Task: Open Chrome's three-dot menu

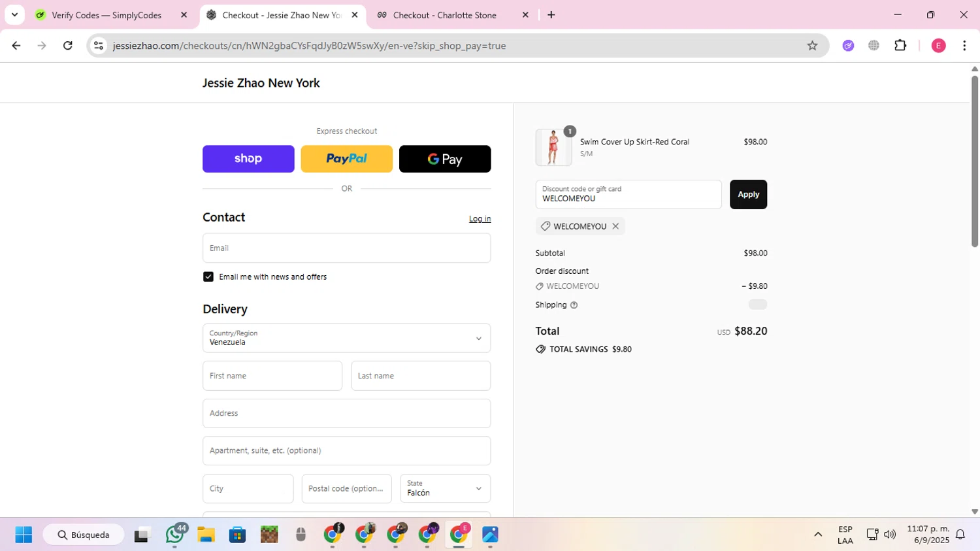Action: tap(964, 46)
